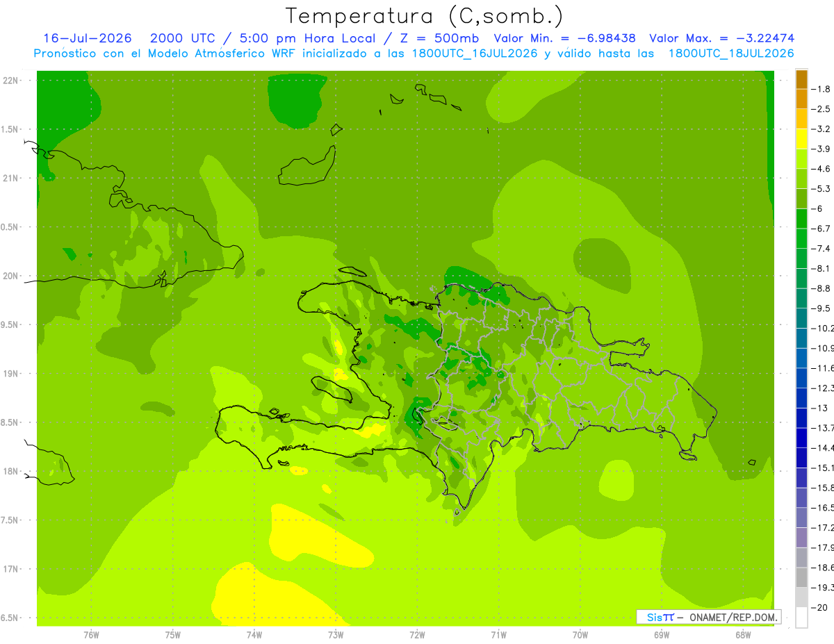Click the '72W' longitude label

[x=417, y=635]
